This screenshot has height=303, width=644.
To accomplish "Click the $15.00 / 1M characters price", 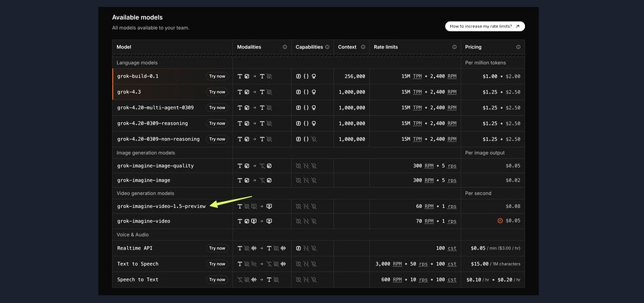I will point(496,264).
